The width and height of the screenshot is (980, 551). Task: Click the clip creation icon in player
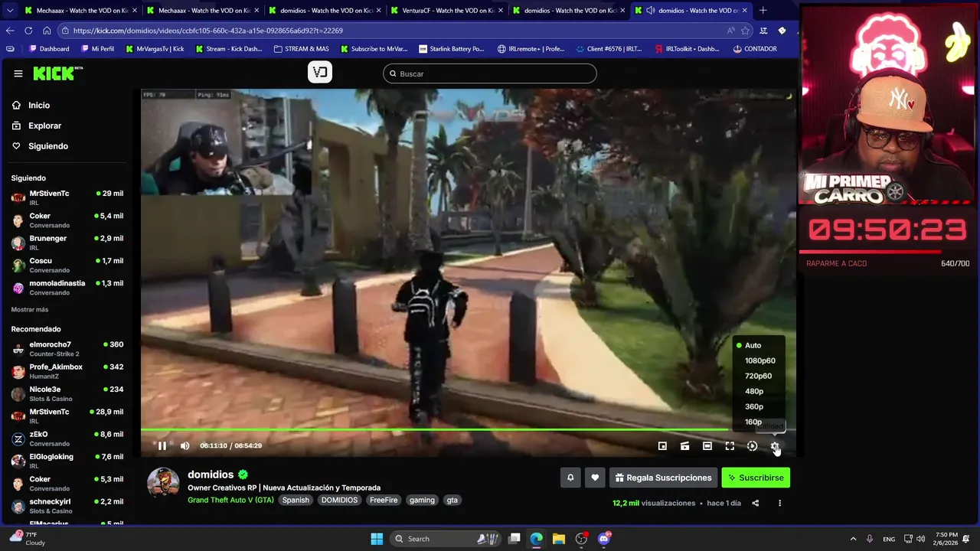click(x=684, y=445)
